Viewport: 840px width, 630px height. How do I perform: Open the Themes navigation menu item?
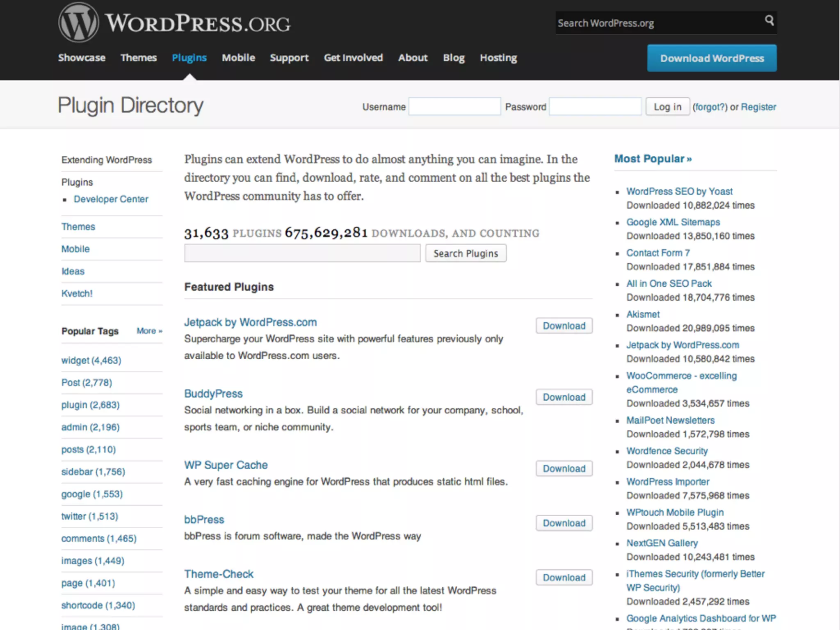(x=139, y=58)
